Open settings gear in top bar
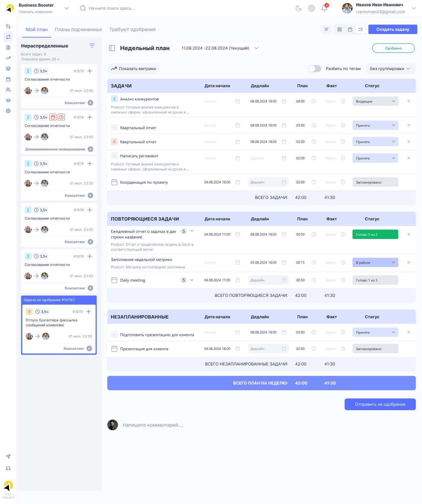This screenshot has height=504, width=422. tap(311, 8)
